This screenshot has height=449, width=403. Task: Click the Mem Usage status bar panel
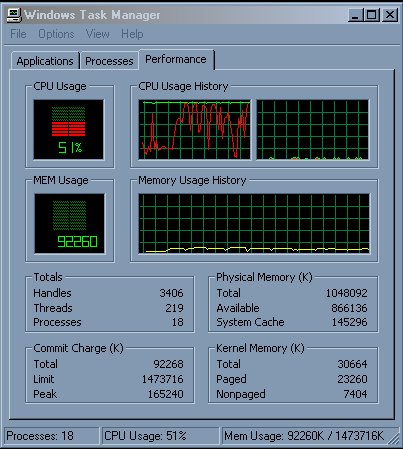pyautogui.click(x=305, y=436)
